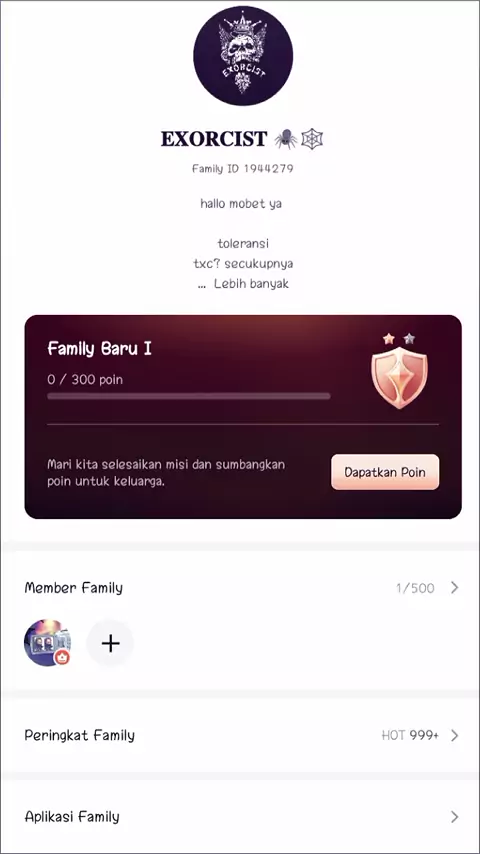Open the Peringkat Family row
Screen dimensions: 480x854
click(240, 736)
